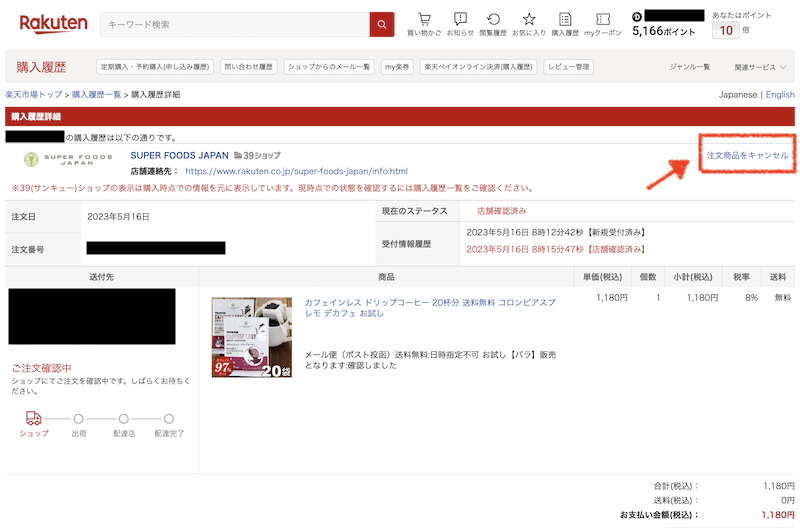Click 注文商品をキャンセル link
Image resolution: width=800 pixels, height=528 pixels.
pyautogui.click(x=747, y=155)
